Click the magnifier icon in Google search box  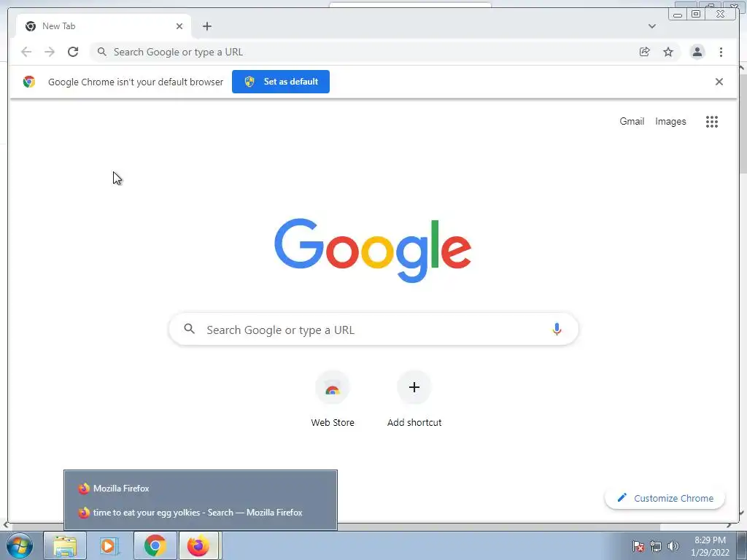click(x=189, y=329)
